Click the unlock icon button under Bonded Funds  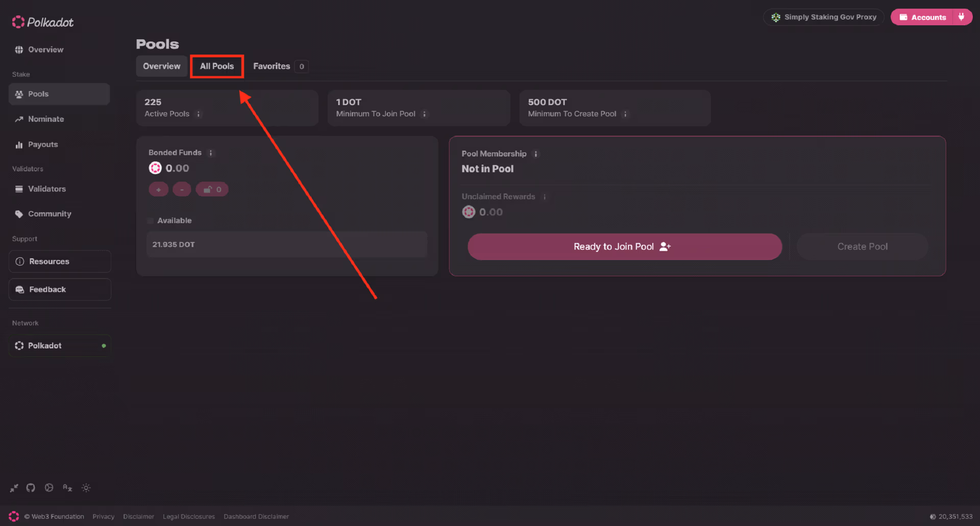pos(212,190)
